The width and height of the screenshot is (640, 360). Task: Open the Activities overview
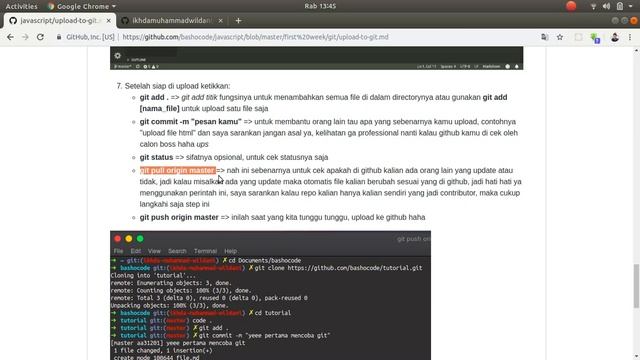[21, 6]
